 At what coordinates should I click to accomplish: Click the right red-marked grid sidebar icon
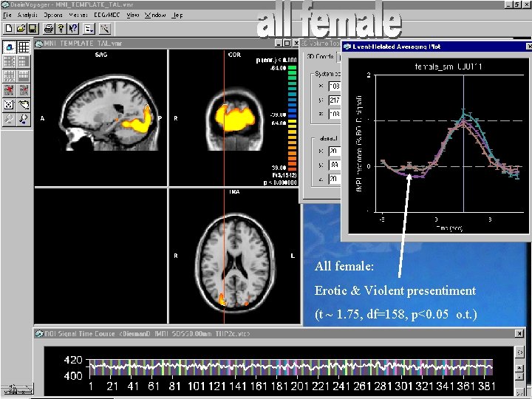(x=24, y=90)
